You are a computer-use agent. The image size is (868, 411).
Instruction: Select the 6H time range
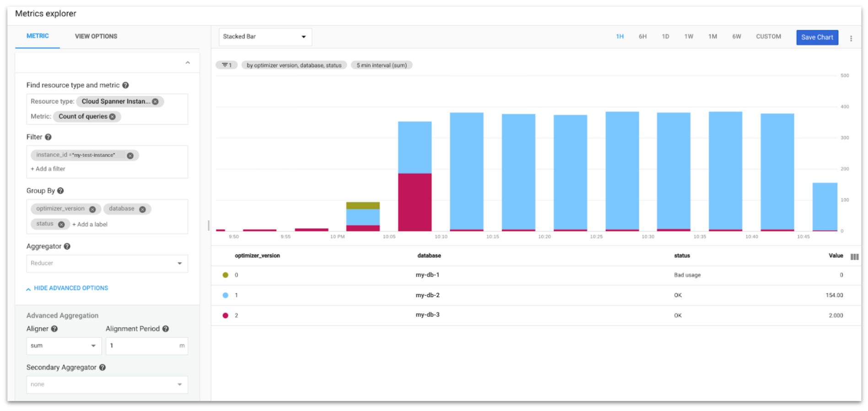(642, 37)
